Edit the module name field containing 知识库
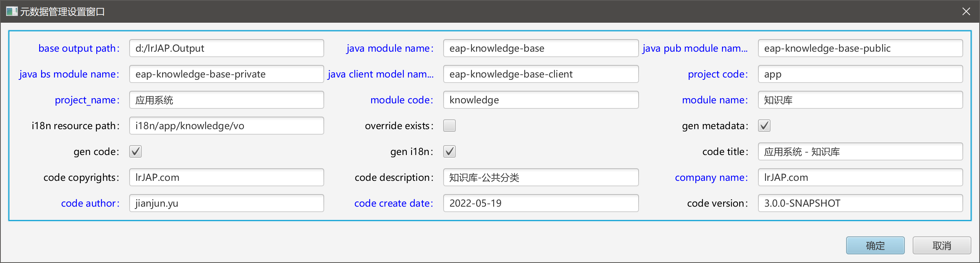 [x=861, y=100]
